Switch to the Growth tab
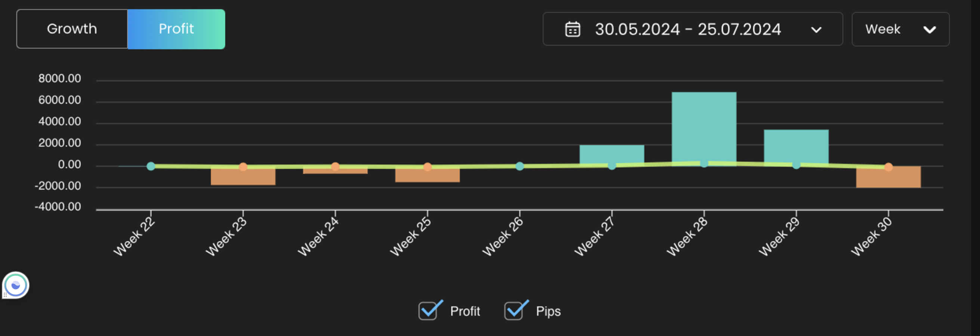The width and height of the screenshot is (980, 336). point(72,29)
